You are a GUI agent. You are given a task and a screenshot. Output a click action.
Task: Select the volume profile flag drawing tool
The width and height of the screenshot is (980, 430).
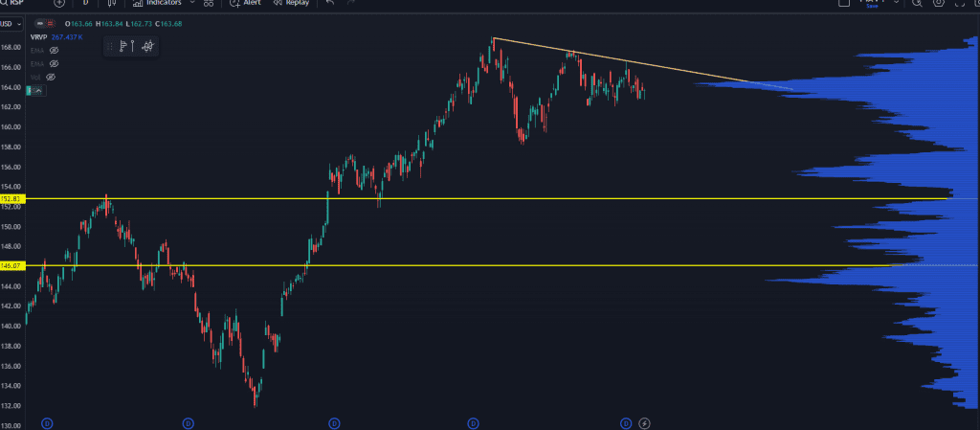(x=123, y=46)
